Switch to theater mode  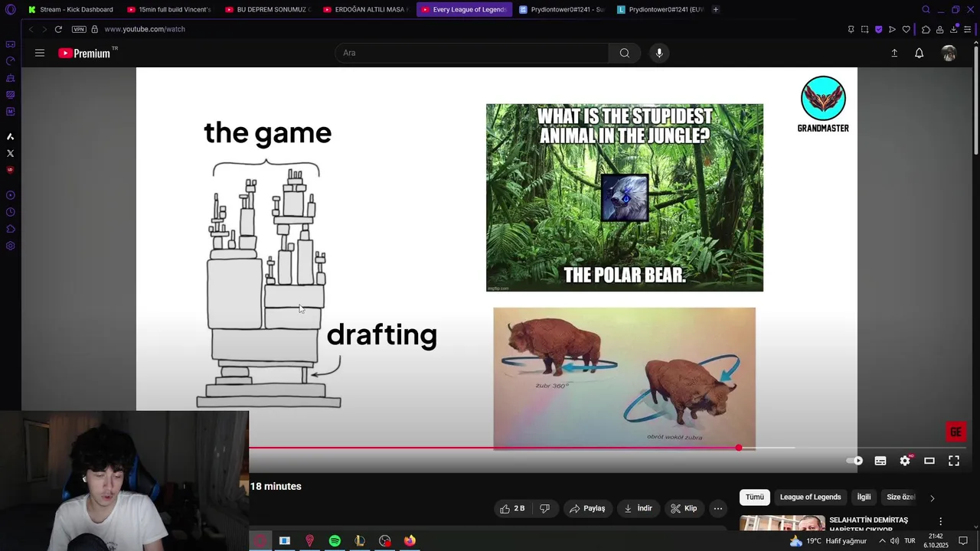click(929, 461)
